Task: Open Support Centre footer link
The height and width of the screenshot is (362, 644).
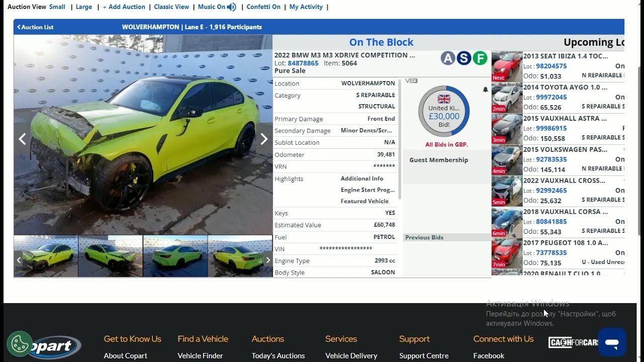Action: (424, 355)
